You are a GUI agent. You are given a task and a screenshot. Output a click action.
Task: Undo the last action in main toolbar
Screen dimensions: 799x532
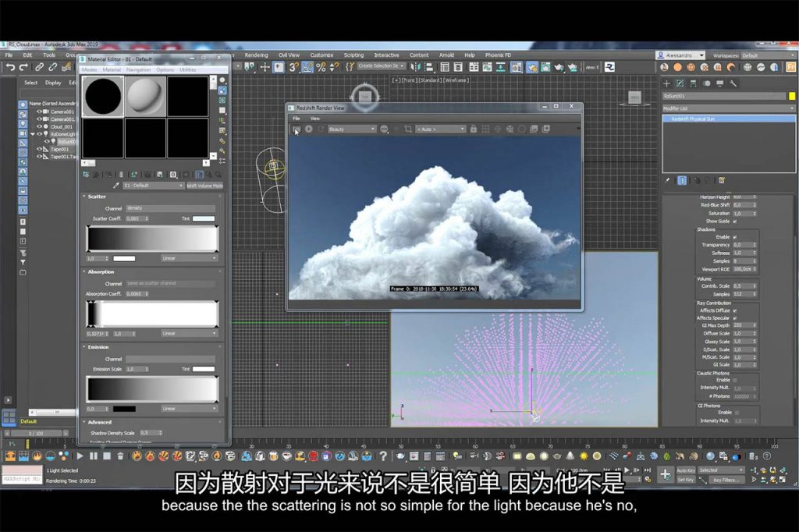(10, 67)
